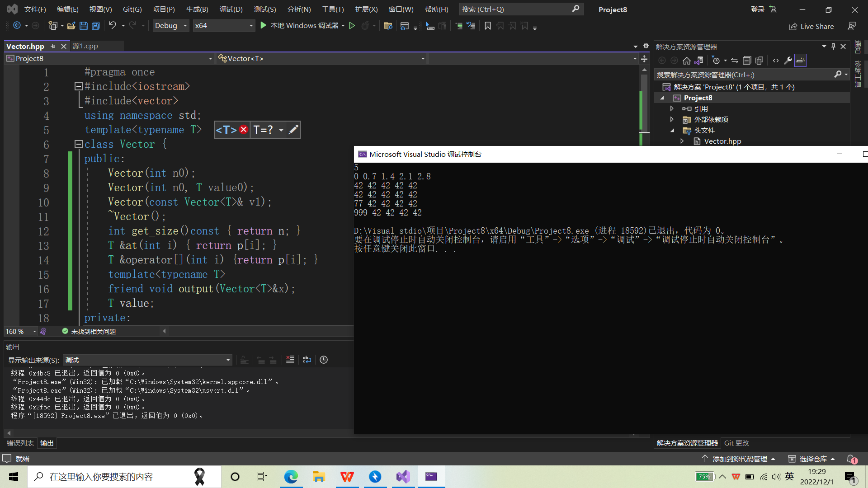Switch to the 源1.cpp editor tab

click(x=85, y=46)
